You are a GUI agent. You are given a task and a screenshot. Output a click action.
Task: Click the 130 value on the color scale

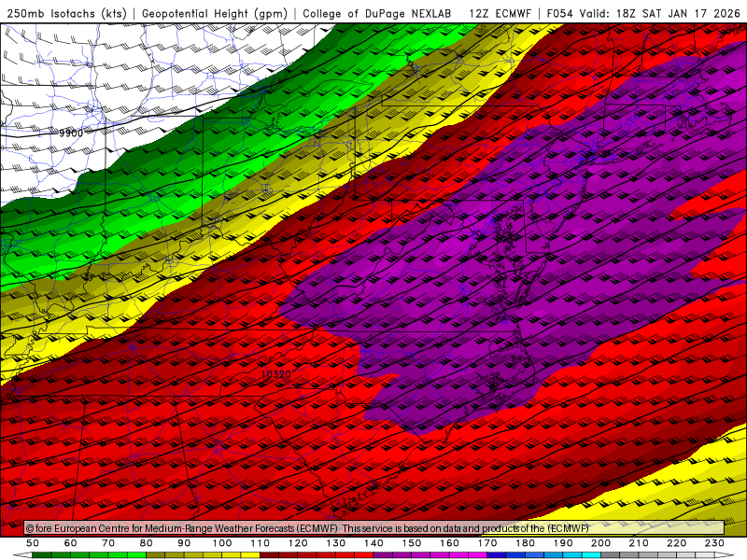(336, 543)
